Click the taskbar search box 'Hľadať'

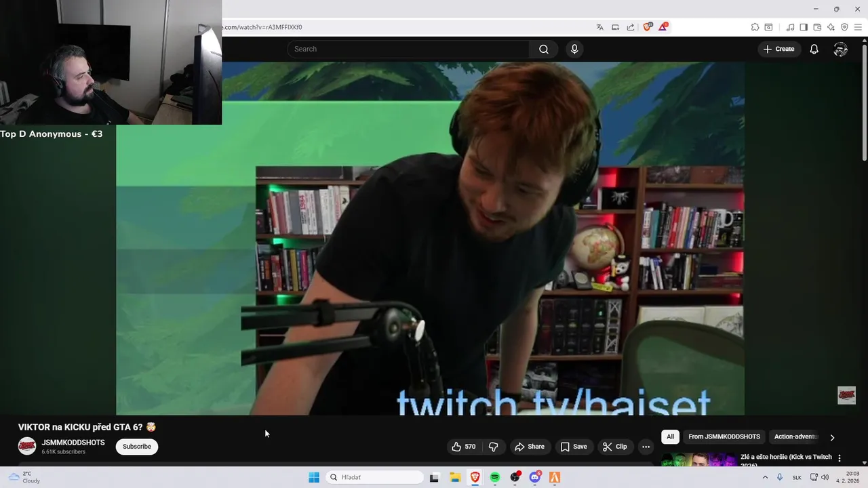[374, 477]
